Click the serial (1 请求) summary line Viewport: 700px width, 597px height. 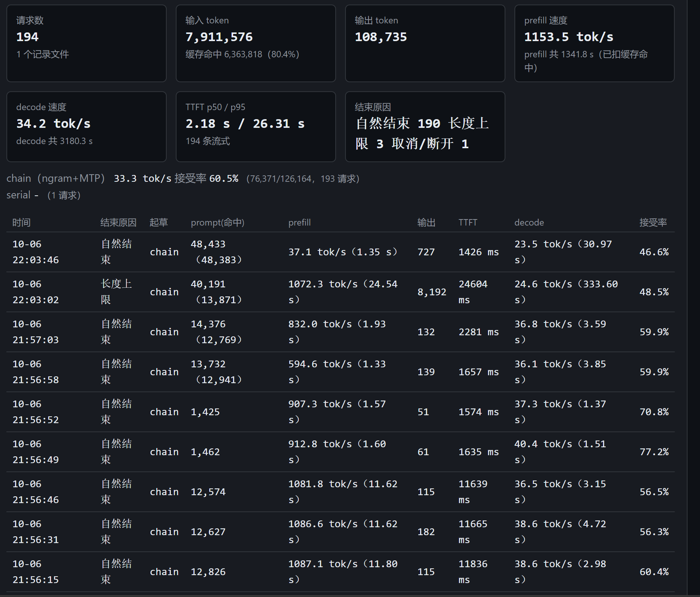pyautogui.click(x=43, y=195)
